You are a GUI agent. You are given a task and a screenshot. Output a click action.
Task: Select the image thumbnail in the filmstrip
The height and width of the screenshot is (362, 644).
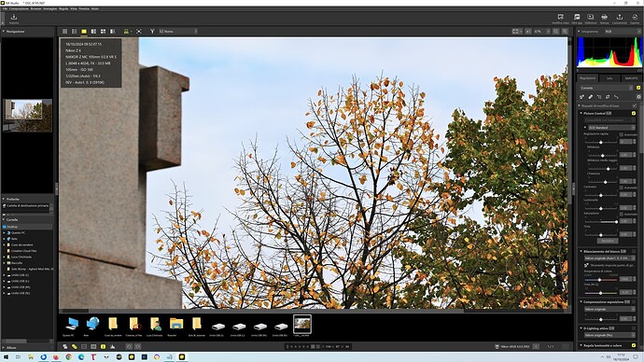[302, 325]
